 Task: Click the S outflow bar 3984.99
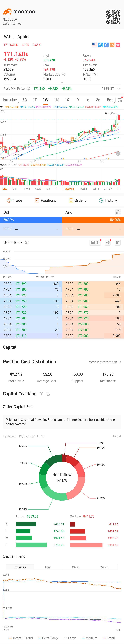pos(86,545)
